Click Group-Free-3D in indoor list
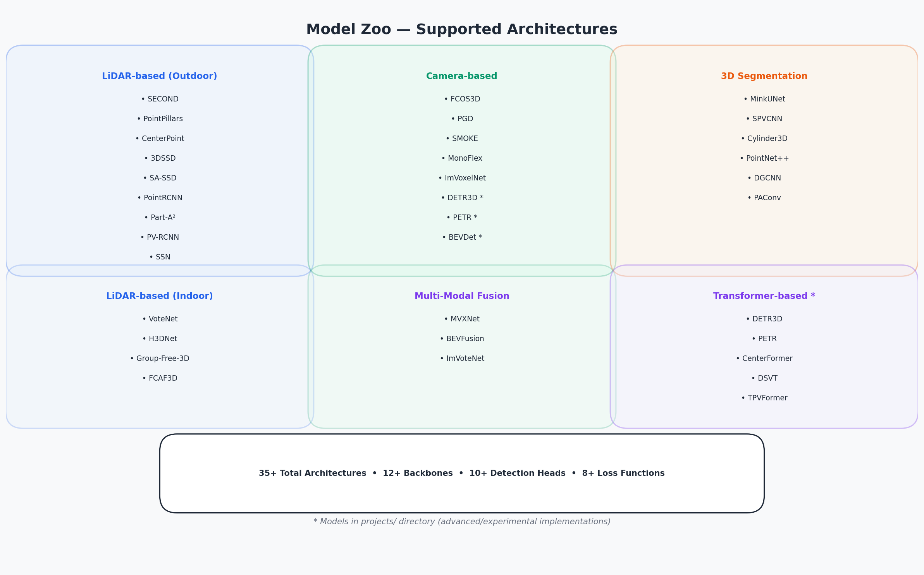 (x=160, y=359)
